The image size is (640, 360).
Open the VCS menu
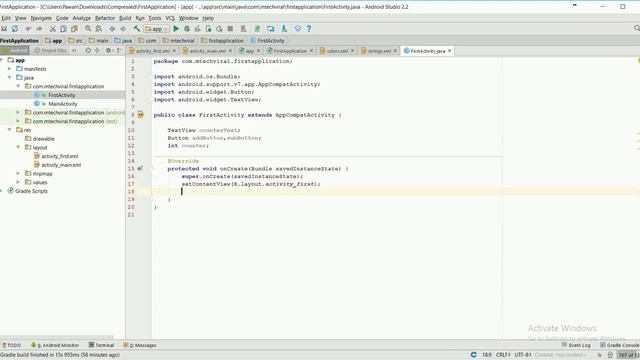[x=170, y=18]
